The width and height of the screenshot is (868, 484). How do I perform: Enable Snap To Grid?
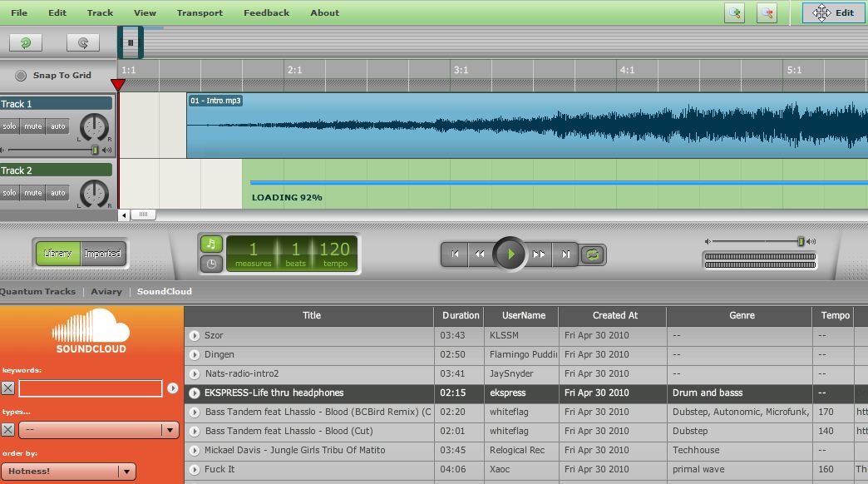tap(21, 76)
